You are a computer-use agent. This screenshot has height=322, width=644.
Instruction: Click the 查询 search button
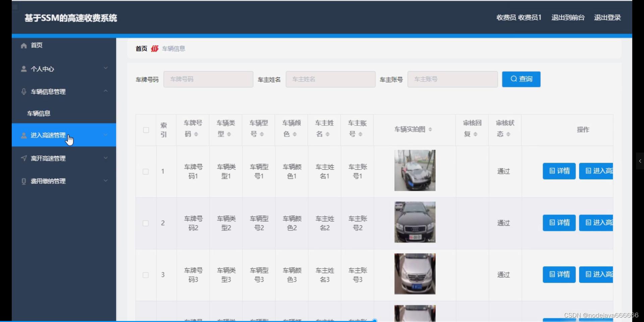coord(521,79)
